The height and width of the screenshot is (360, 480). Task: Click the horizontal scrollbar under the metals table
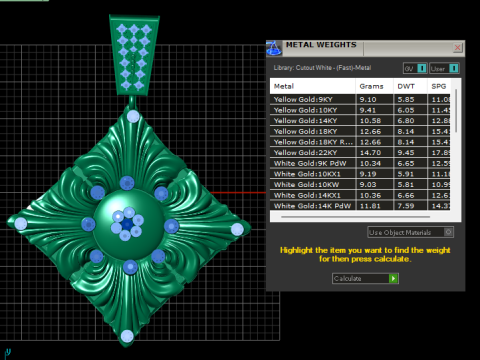pos(355,217)
